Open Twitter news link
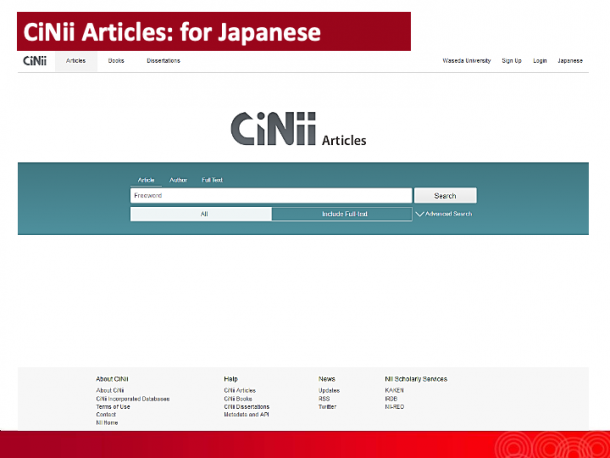Image resolution: width=610 pixels, height=458 pixels. [x=328, y=407]
